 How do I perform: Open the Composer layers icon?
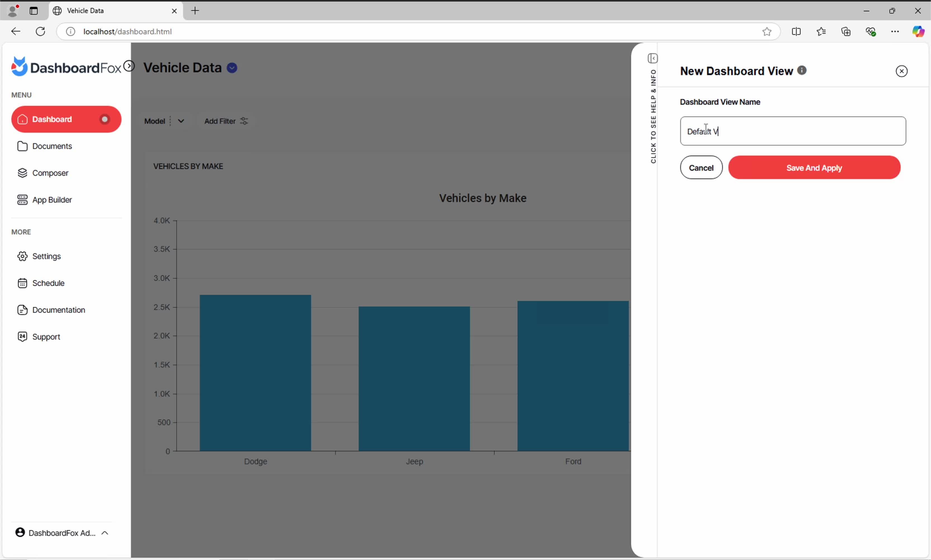[22, 173]
